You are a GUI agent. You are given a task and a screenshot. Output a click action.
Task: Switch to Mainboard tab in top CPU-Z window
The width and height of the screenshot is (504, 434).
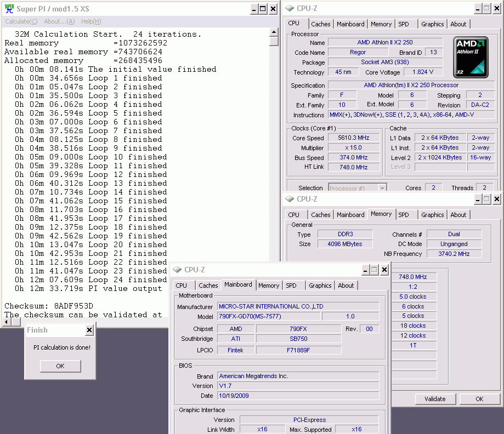pos(350,24)
